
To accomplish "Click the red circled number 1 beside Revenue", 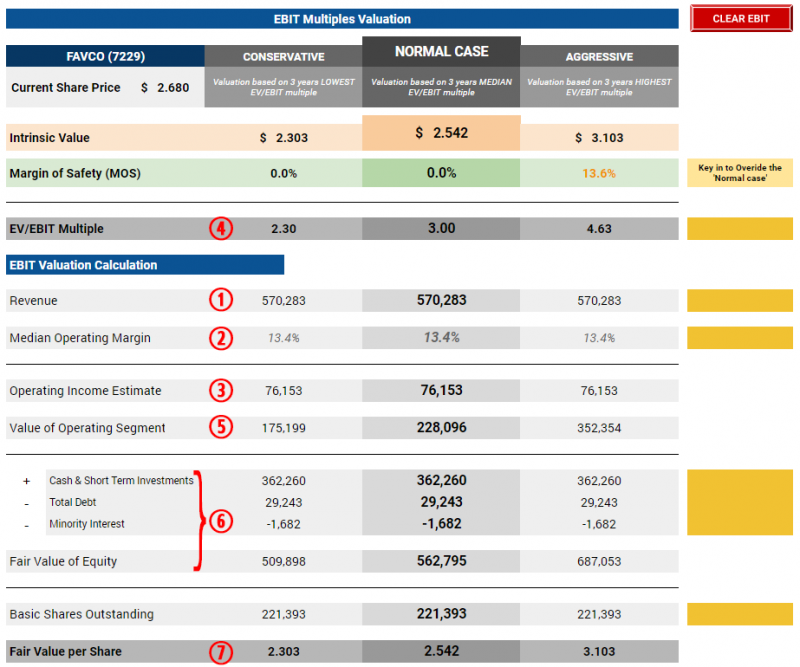I will [x=222, y=300].
